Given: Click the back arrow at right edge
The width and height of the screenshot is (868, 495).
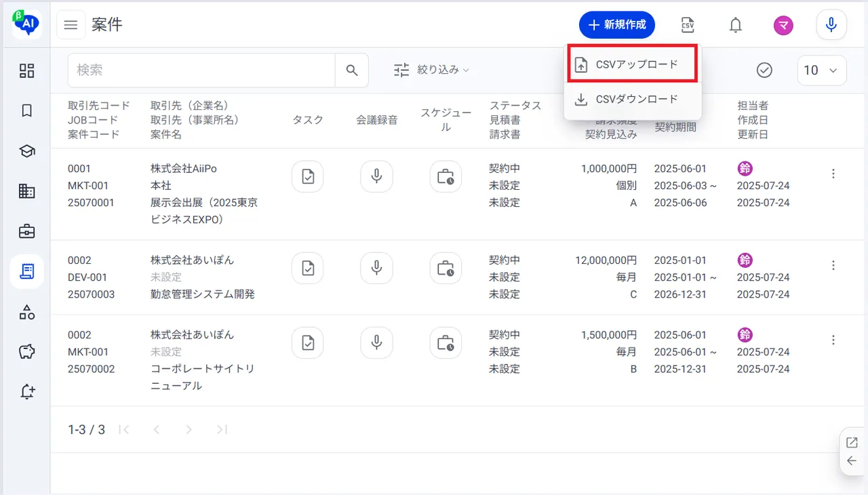Looking at the screenshot, I should (852, 461).
